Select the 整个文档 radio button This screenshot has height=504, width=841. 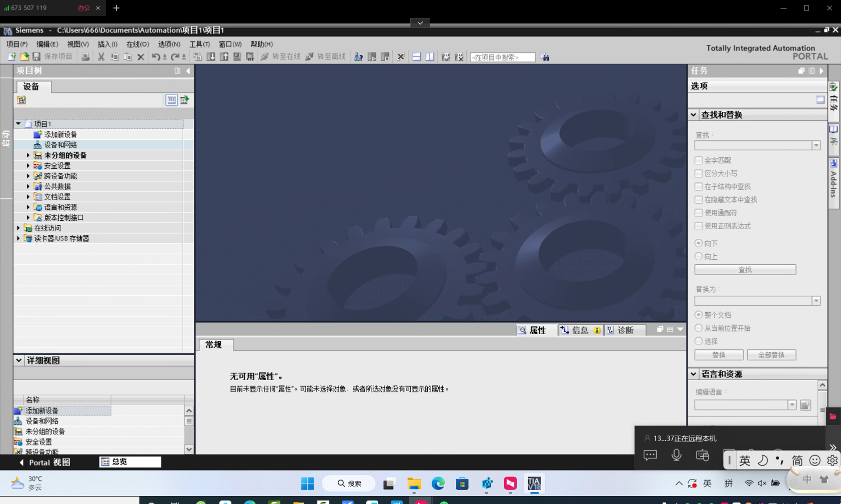point(699,315)
